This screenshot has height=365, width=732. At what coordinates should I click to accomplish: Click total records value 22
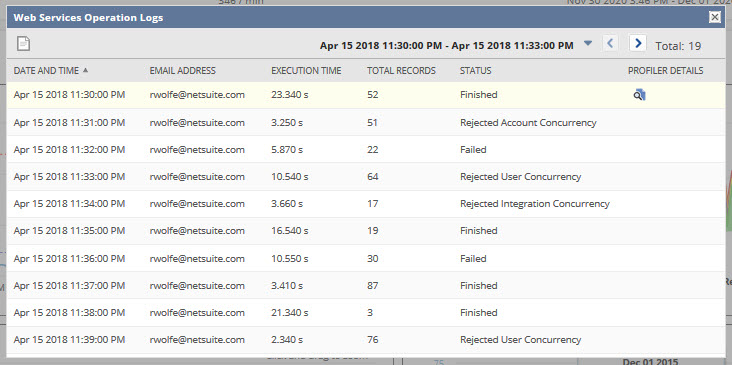tap(373, 150)
